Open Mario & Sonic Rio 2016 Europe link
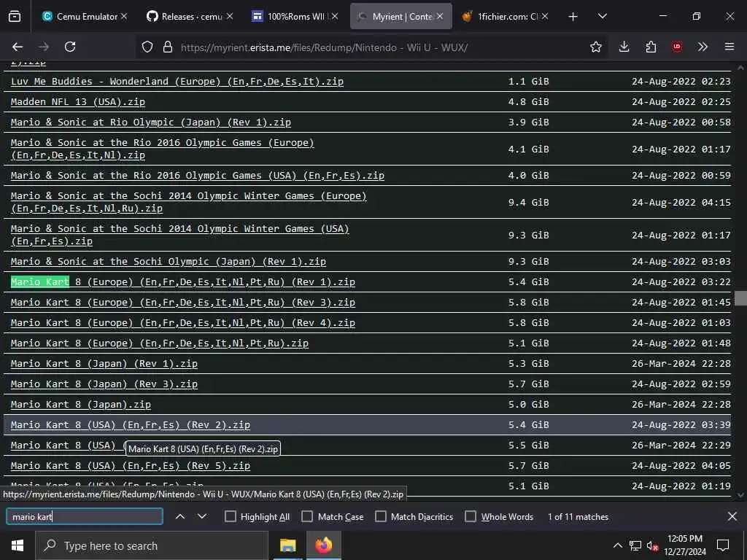This screenshot has width=747, height=560. tap(163, 149)
